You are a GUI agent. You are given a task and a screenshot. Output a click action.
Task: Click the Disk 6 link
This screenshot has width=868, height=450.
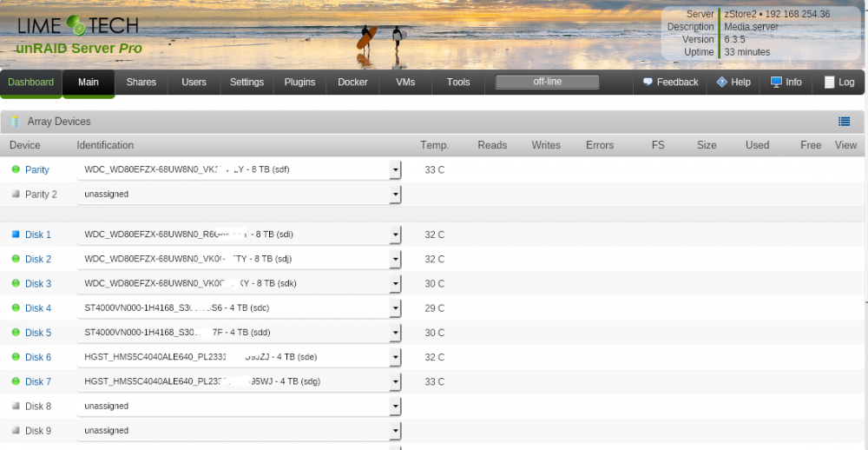pos(38,357)
